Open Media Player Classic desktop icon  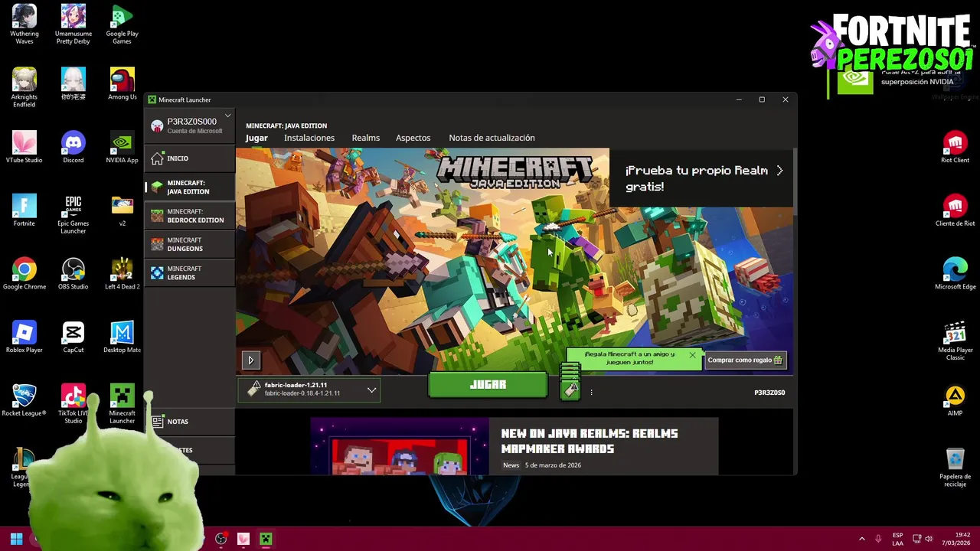coord(955,341)
